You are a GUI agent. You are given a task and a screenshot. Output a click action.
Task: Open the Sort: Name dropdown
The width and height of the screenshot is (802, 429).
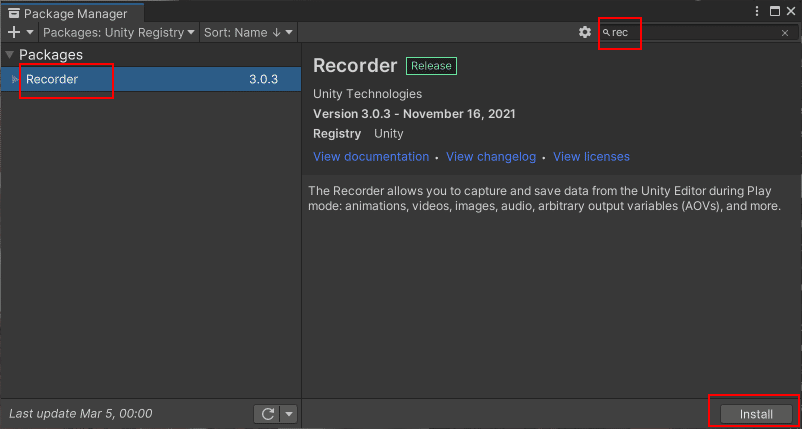click(x=249, y=32)
